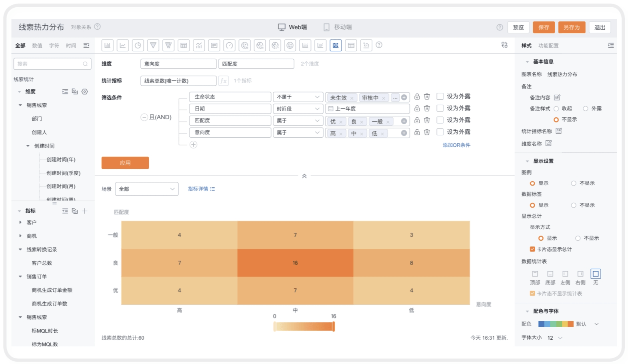The height and width of the screenshot is (364, 628).
Task: Delete the 日期 filter condition
Action: [x=427, y=108]
